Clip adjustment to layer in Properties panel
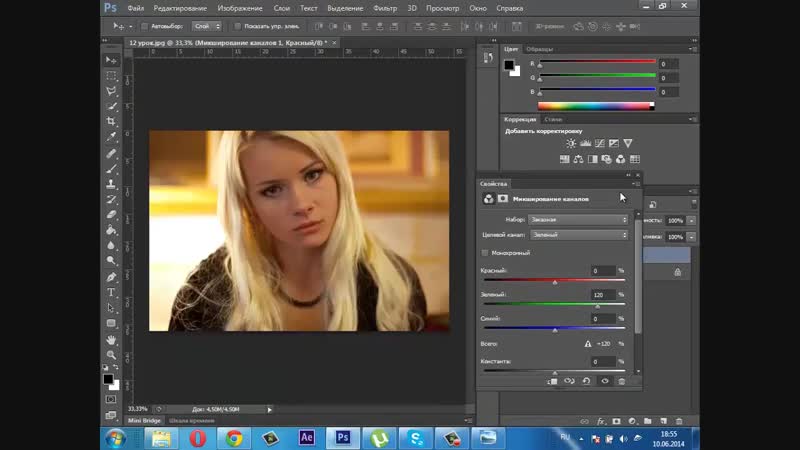This screenshot has width=800, height=450. pyautogui.click(x=552, y=381)
